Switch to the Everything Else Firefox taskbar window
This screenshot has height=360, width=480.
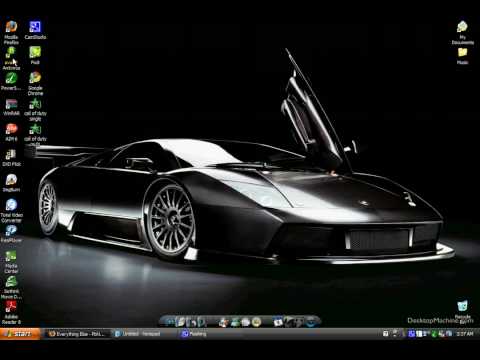(x=78, y=334)
